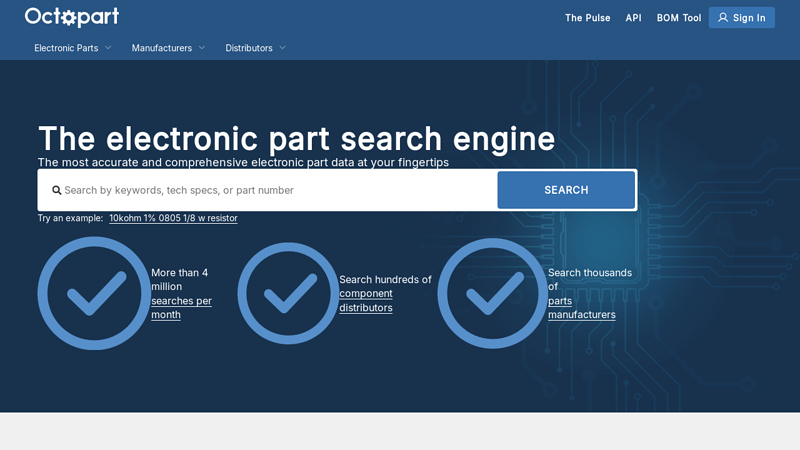Open the BOM Tool
The width and height of the screenshot is (800, 450).
(679, 18)
